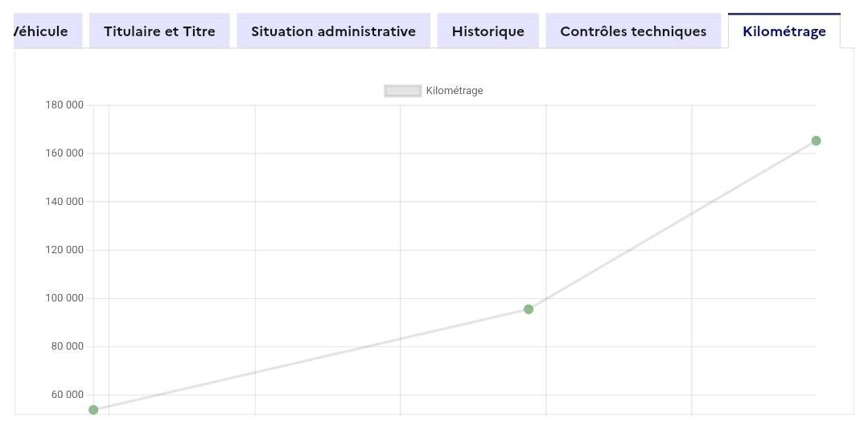
Task: Click the line segment between last two points
Action: (672, 225)
